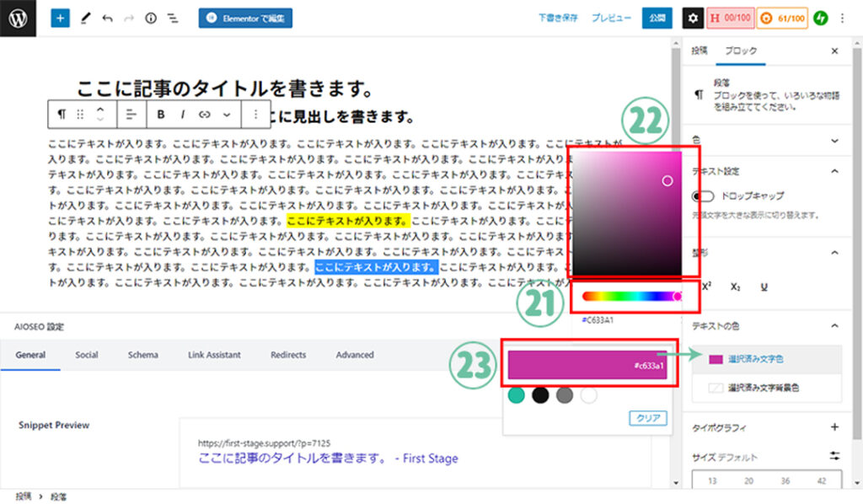Screen dimensions: 863x504
Task: Click the 公開 publish button
Action: pyautogui.click(x=657, y=18)
